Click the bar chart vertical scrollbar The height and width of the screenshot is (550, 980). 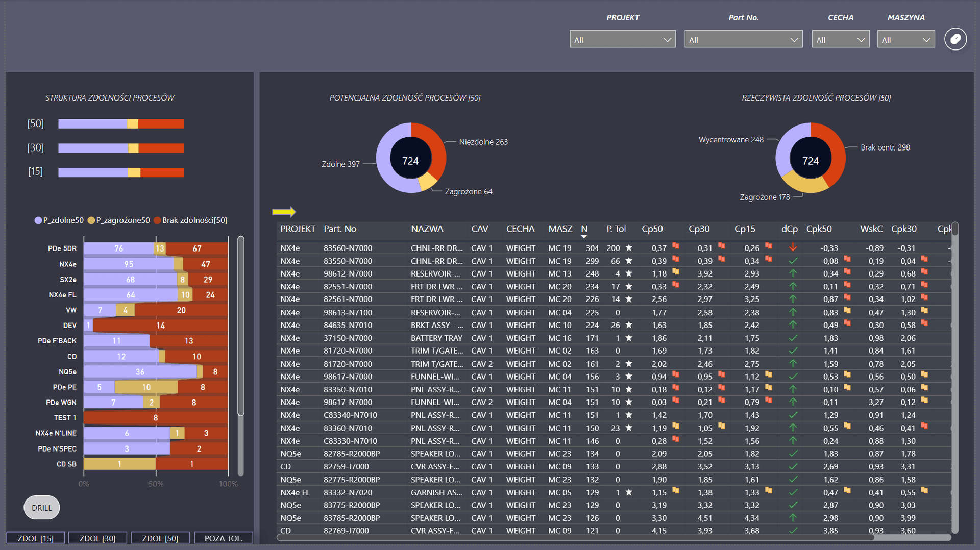(240, 327)
